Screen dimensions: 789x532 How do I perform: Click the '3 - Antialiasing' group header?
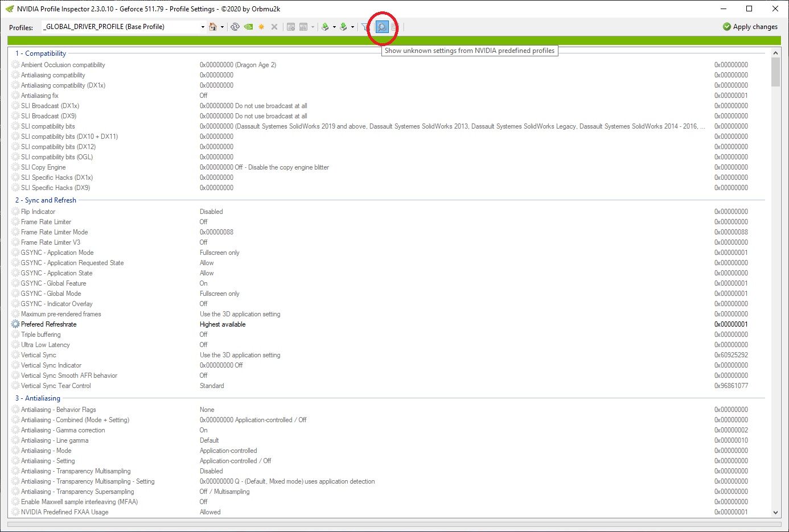tap(38, 398)
